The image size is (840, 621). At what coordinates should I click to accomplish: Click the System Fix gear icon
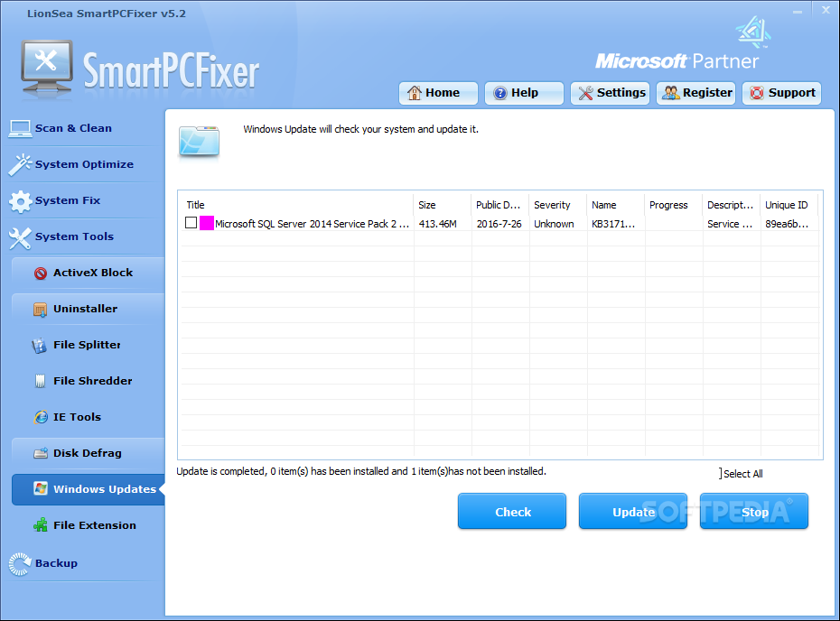(x=21, y=201)
